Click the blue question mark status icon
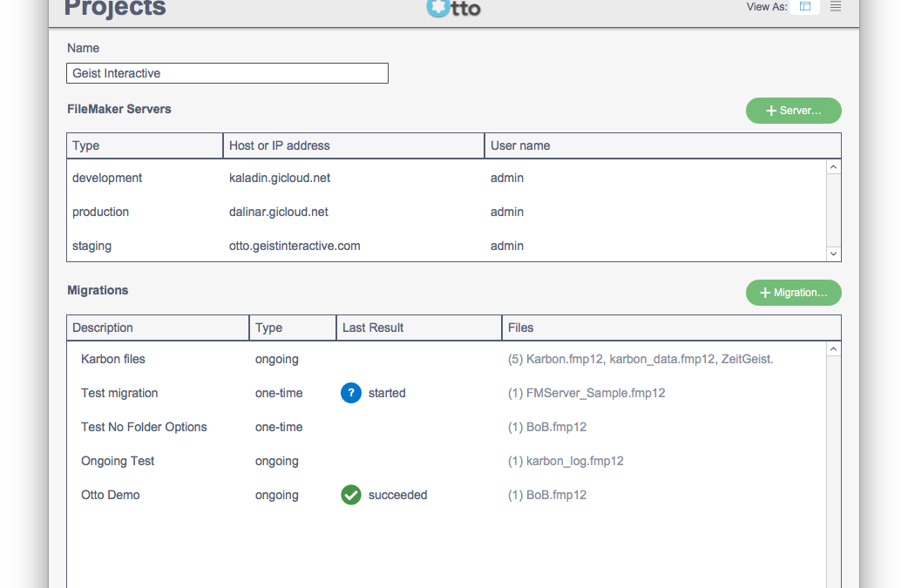 coord(351,393)
